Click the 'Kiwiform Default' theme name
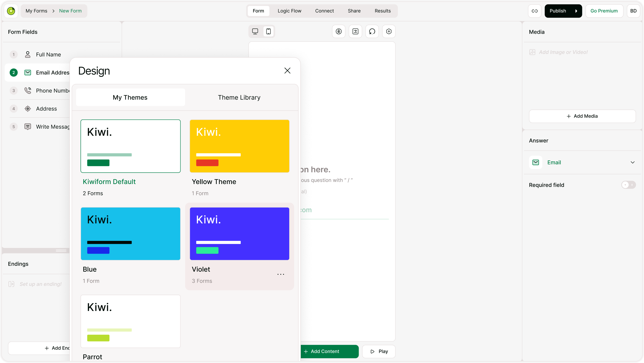Viewport: 644px width, 363px height. pyautogui.click(x=109, y=181)
